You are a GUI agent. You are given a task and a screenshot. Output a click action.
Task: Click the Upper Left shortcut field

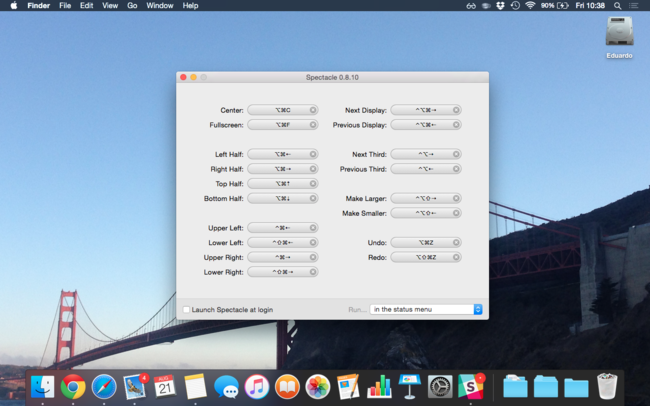click(283, 228)
